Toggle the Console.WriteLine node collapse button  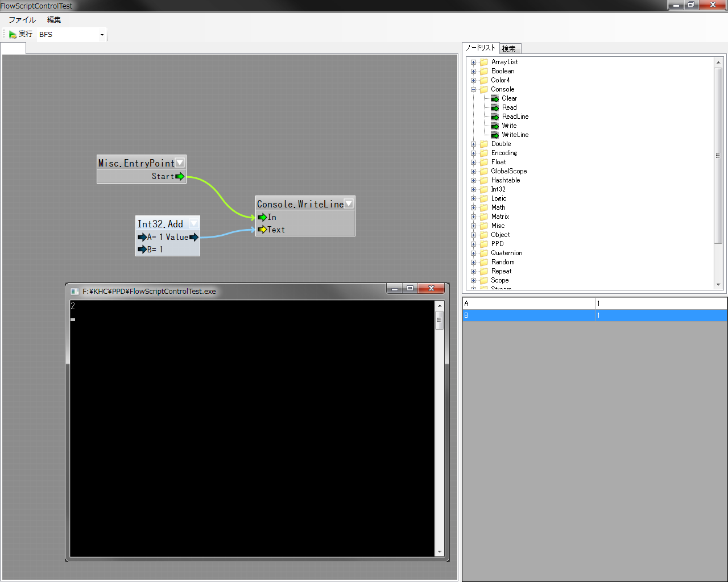(x=349, y=203)
